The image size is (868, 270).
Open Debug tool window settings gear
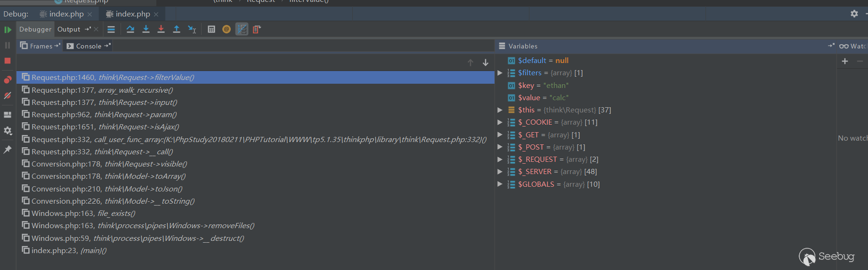pyautogui.click(x=854, y=14)
